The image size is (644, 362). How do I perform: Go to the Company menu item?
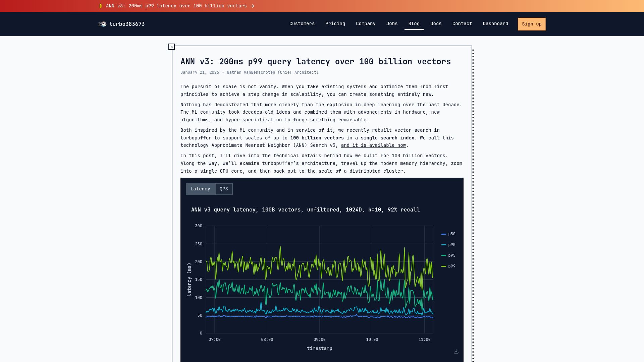click(x=366, y=24)
